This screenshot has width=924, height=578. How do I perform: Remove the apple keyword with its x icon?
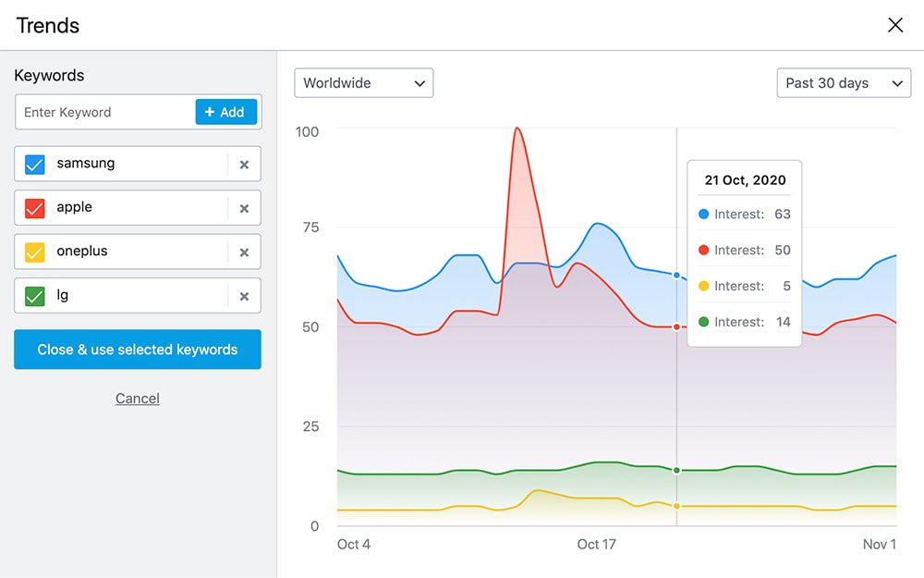244,208
